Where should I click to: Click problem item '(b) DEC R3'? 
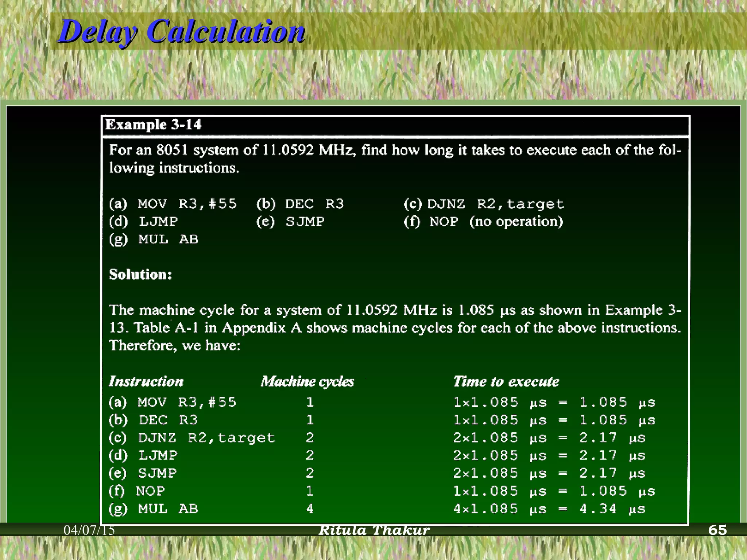300,204
